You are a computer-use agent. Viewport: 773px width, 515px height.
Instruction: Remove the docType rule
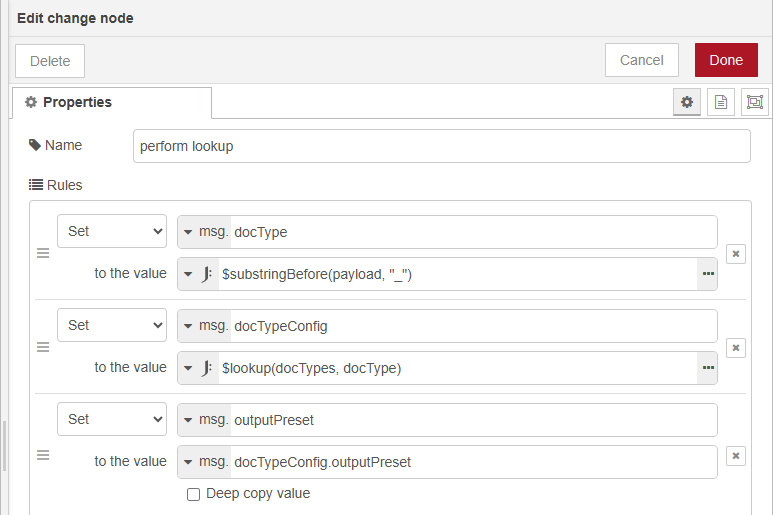(735, 254)
